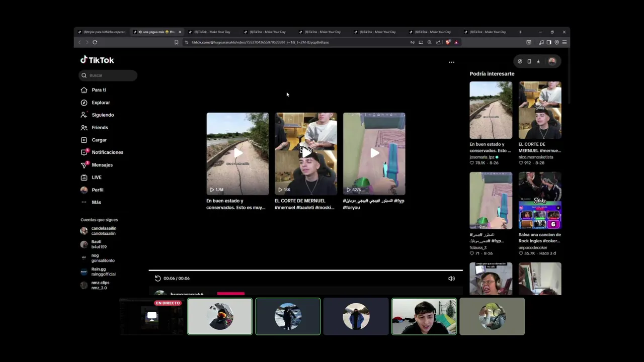Select the webcam participant with dark hair
Screen dimensions: 644x362
click(x=424, y=316)
